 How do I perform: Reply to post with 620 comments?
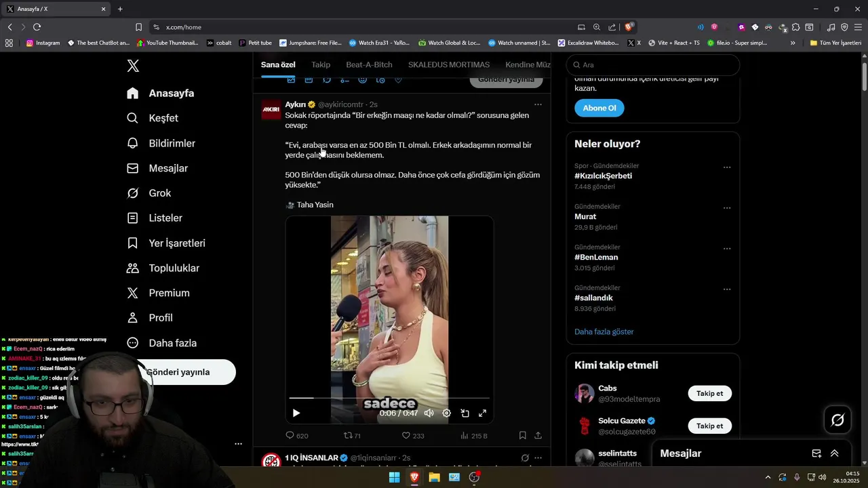tap(297, 436)
